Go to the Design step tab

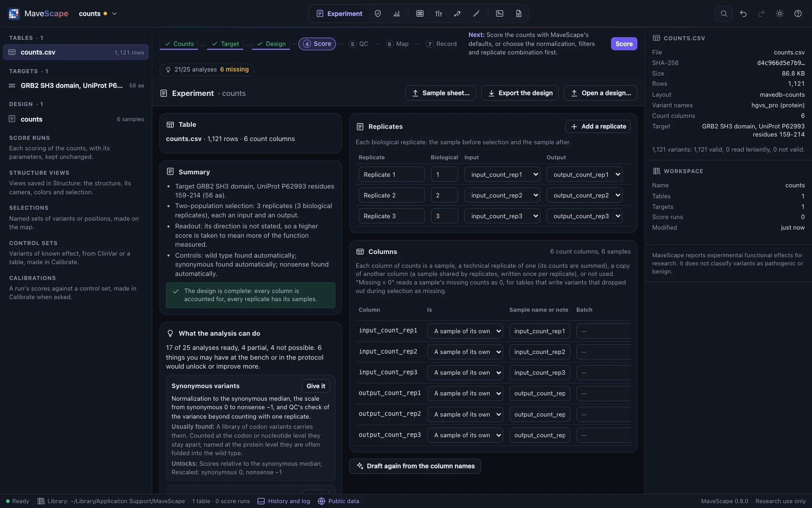(271, 43)
